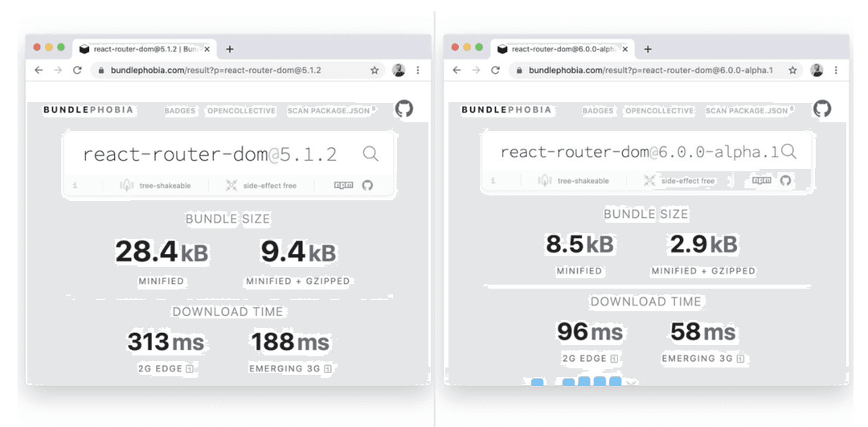Image resolution: width=868 pixels, height=427 pixels.
Task: Open Chrome three-dot menu in right window
Action: (836, 70)
